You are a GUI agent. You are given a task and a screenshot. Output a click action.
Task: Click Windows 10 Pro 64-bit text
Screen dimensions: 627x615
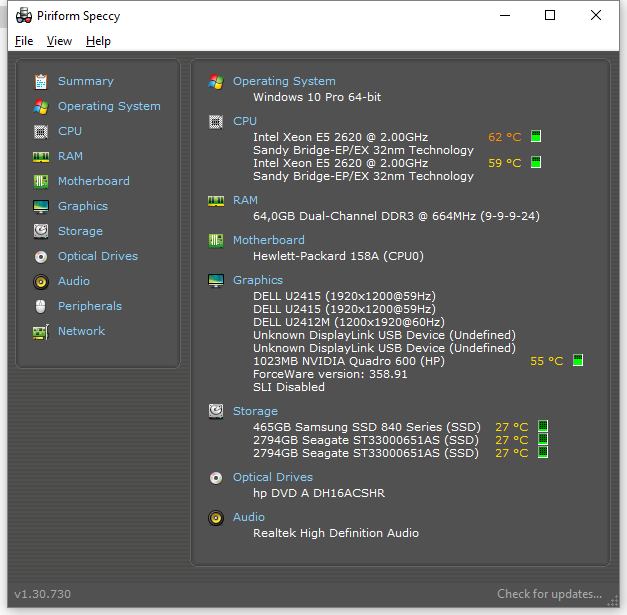pos(317,97)
